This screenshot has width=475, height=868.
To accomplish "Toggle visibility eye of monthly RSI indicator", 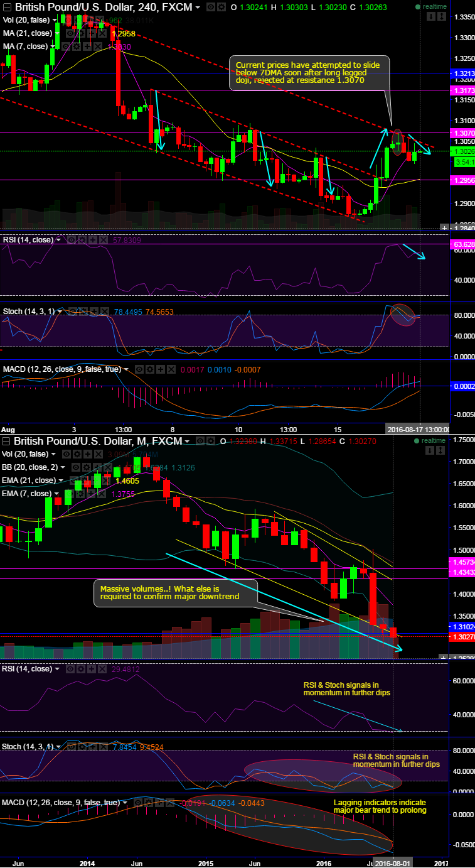I will click(x=70, y=669).
